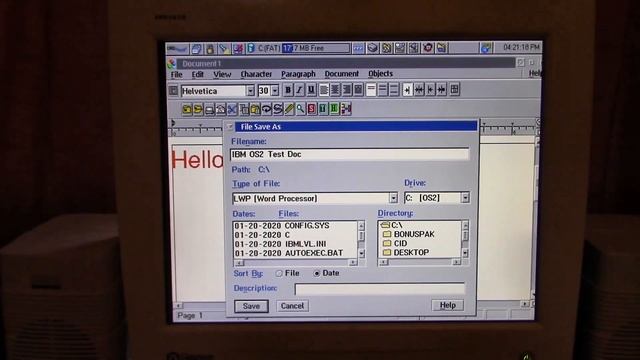Select the C:\ root folder in Directory list

[x=391, y=225]
